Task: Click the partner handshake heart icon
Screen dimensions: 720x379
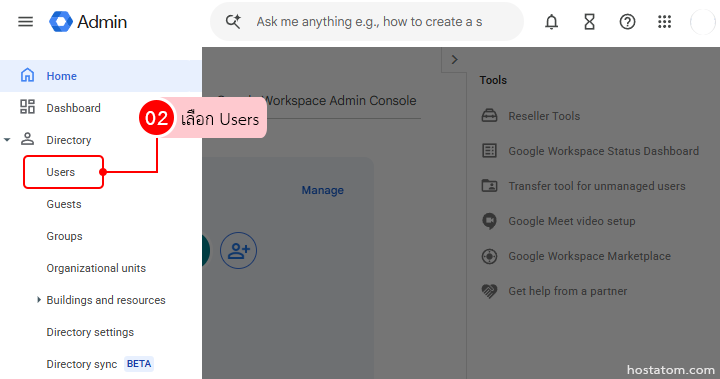Action: pos(489,291)
